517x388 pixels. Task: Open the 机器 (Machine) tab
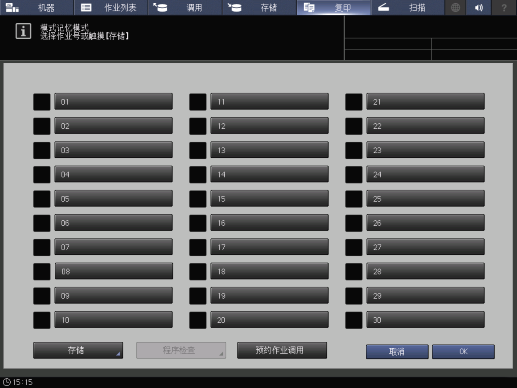[37, 7]
